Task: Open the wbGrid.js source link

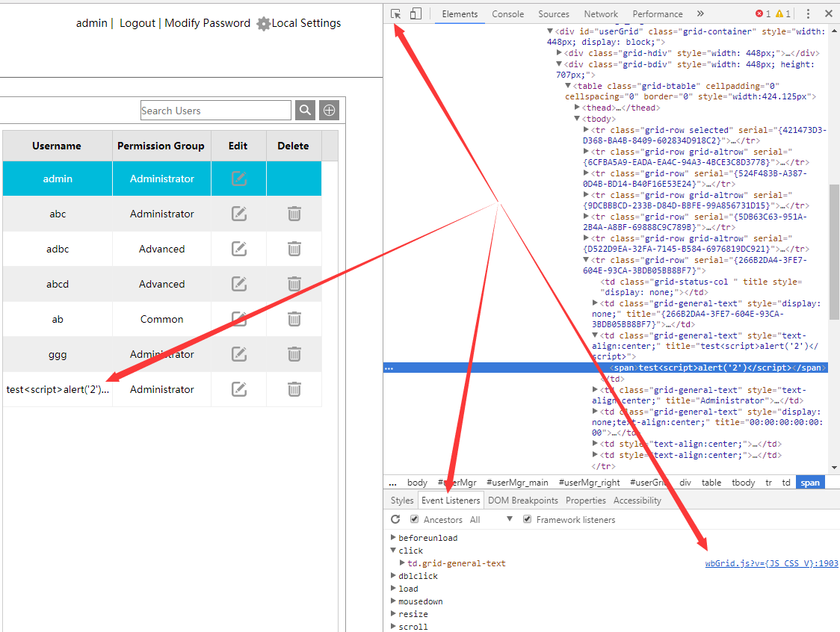Action: click(x=771, y=563)
